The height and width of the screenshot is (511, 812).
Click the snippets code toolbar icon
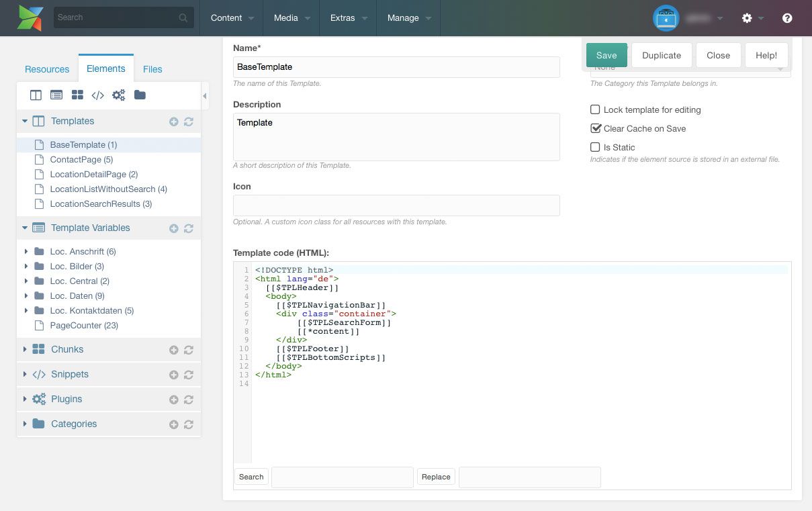[x=97, y=95]
